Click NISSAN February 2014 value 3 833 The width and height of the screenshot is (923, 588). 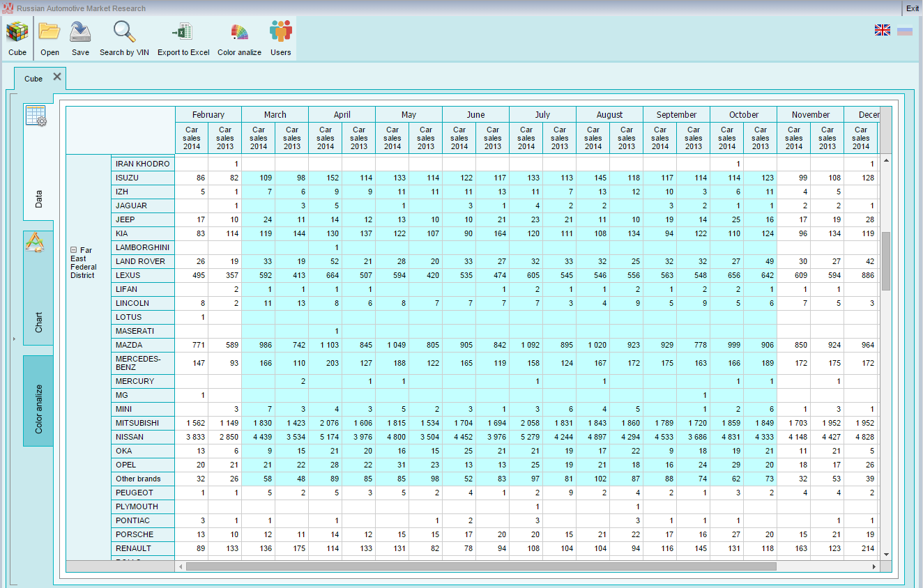(192, 437)
